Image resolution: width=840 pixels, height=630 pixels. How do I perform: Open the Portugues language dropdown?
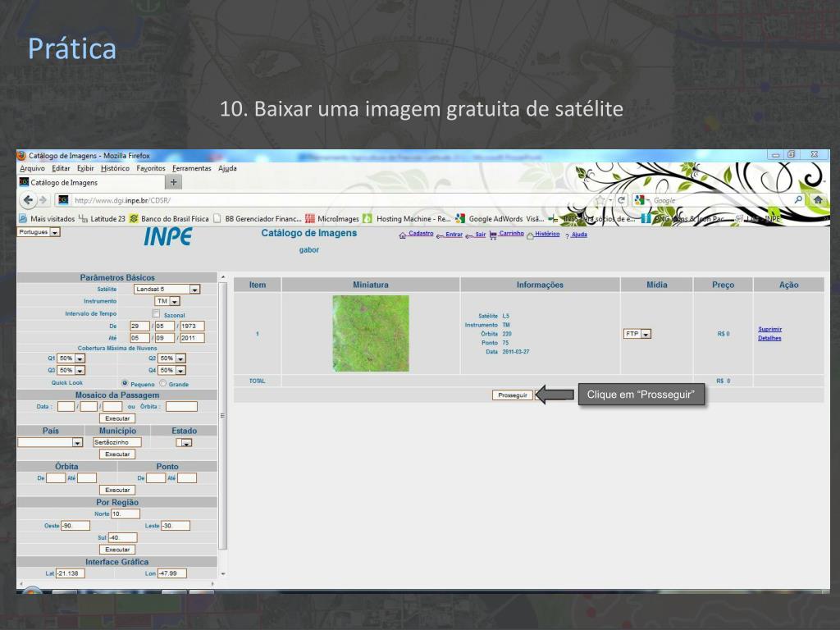[39, 232]
